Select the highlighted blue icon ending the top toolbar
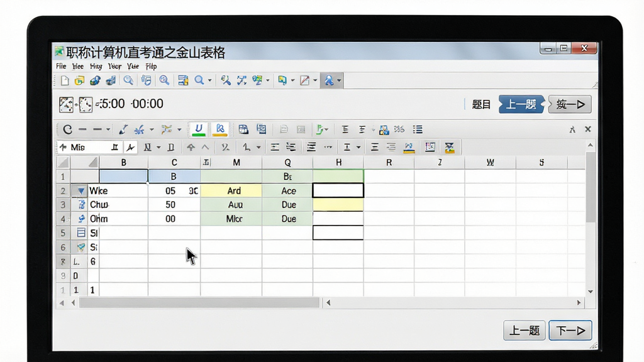This screenshot has height=362, width=644. tap(329, 80)
